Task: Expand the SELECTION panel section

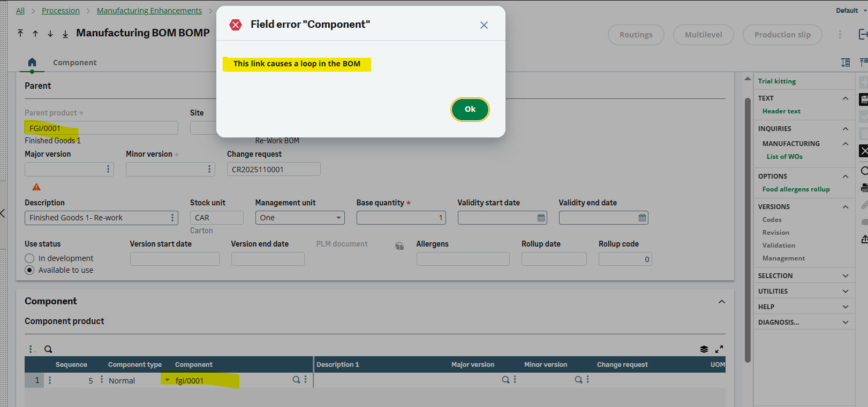Action: tap(846, 276)
